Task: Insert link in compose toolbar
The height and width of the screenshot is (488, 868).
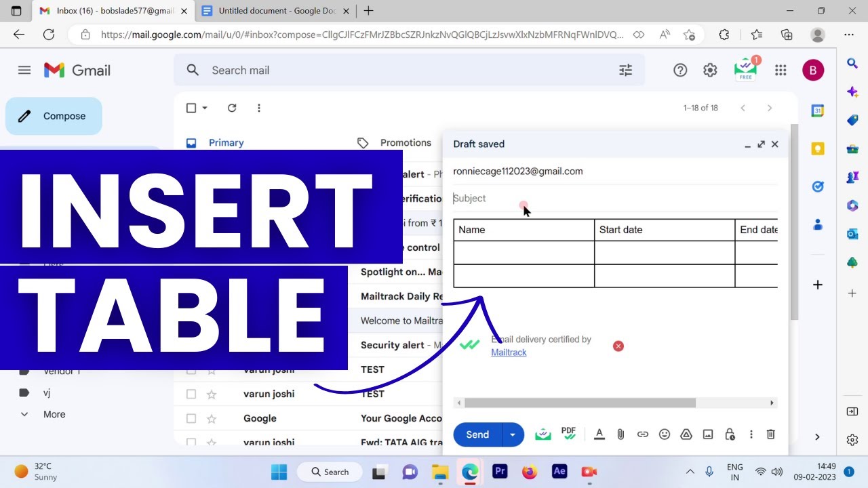Action: (642, 434)
